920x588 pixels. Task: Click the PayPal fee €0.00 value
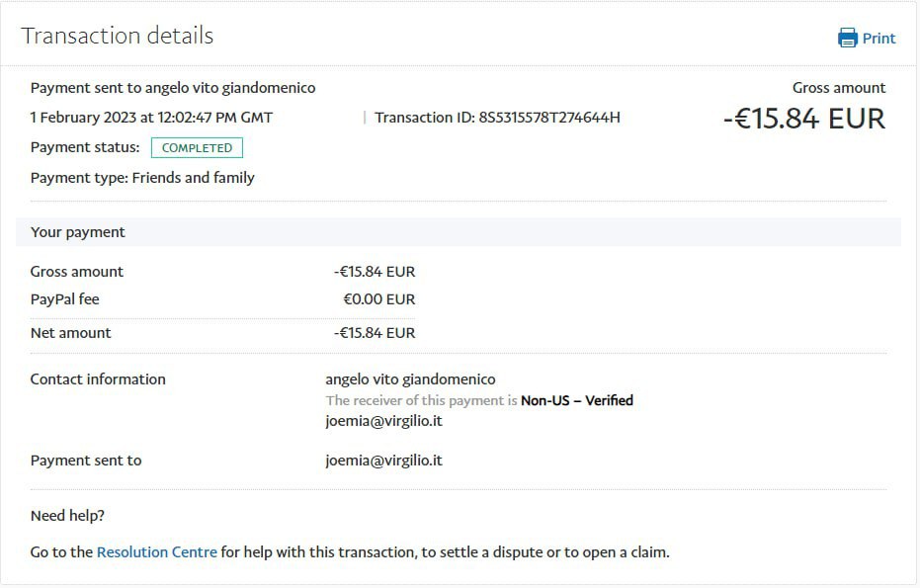378,299
